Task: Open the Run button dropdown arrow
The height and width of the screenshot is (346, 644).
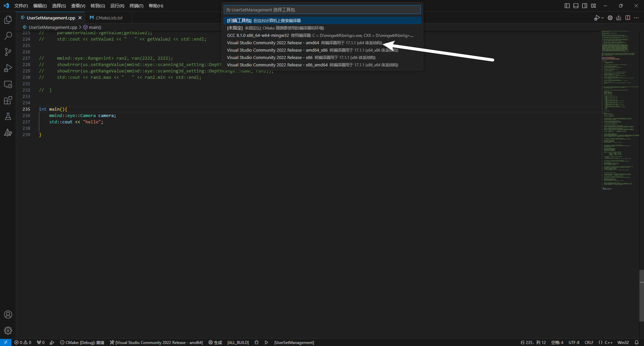Action: coord(602,18)
